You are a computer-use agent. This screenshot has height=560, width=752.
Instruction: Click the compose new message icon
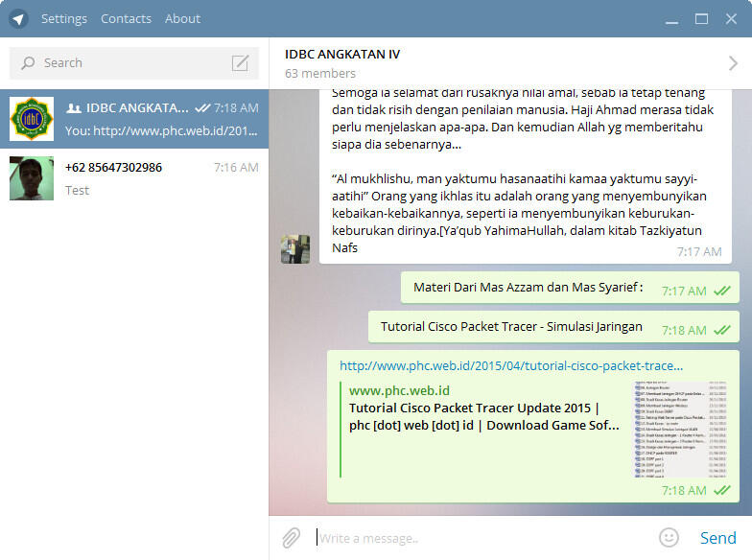point(240,63)
